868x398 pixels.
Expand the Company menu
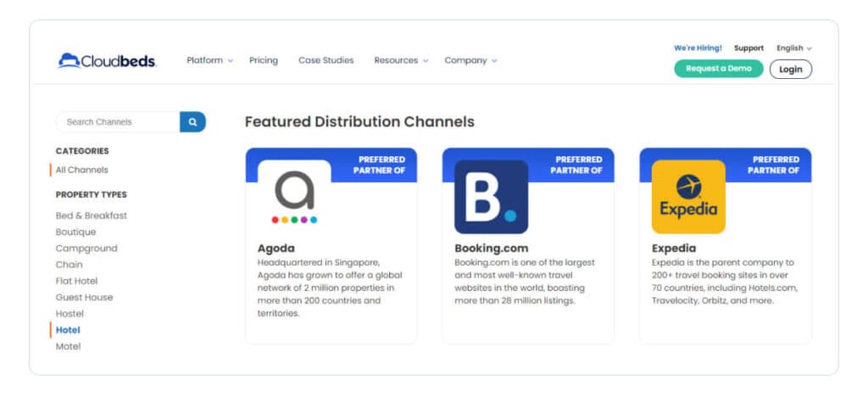tap(470, 60)
